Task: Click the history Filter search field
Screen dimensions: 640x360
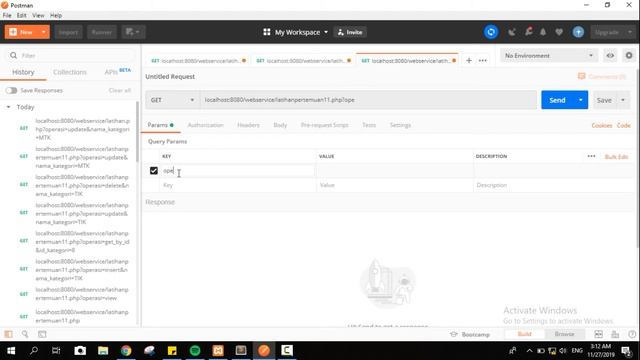Action: pyautogui.click(x=69, y=56)
